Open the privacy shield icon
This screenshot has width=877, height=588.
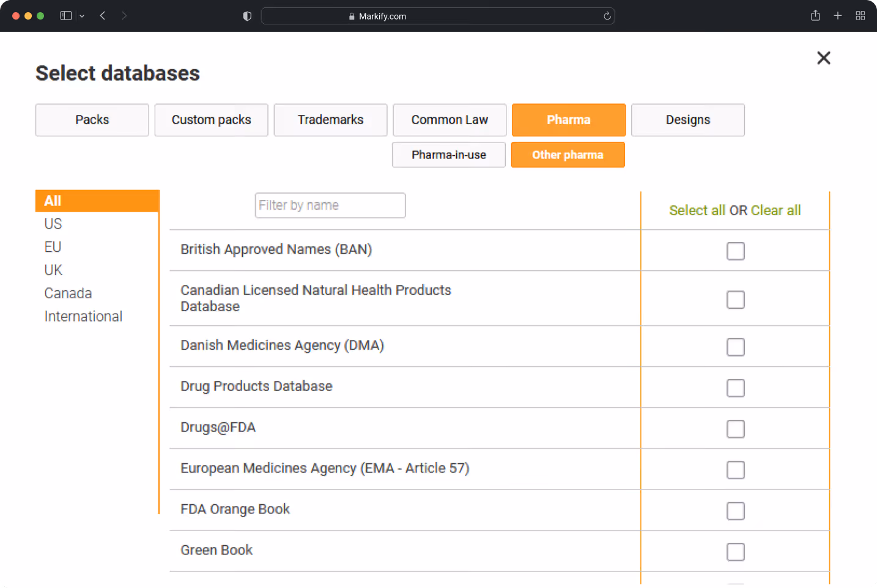(247, 16)
